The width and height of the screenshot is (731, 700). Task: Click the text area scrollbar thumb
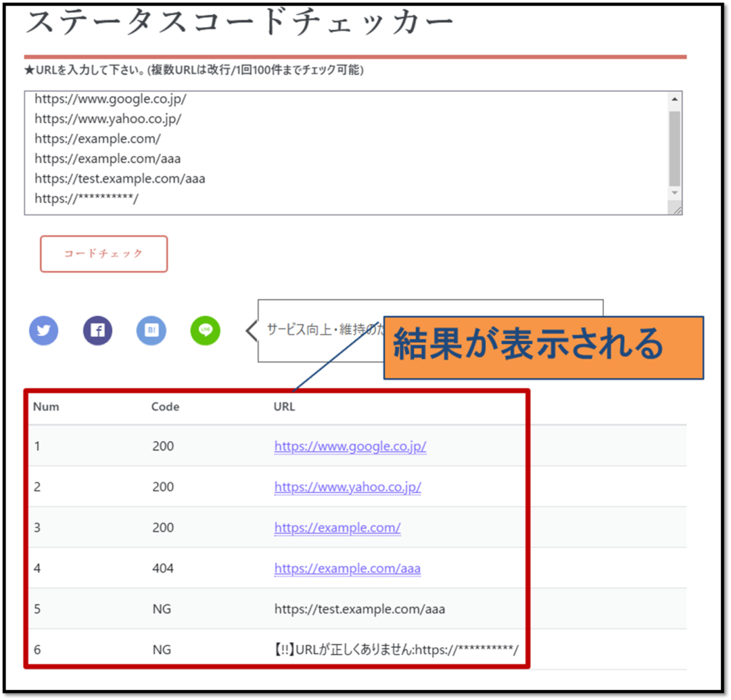coord(675,146)
